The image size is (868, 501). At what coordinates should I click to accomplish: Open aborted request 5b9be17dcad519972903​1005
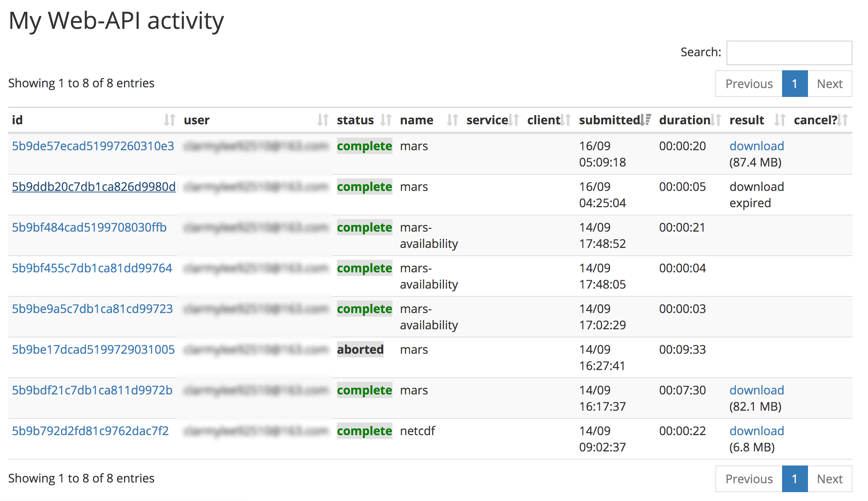[x=93, y=350]
